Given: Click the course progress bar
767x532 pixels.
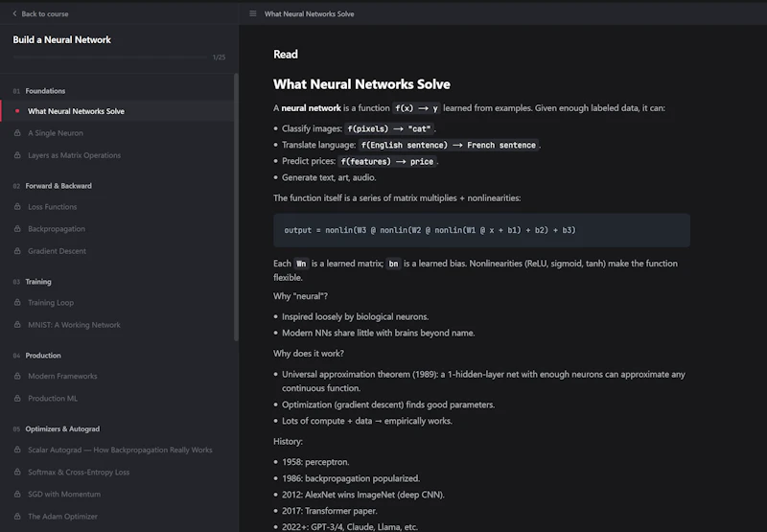Looking at the screenshot, I should coord(110,58).
